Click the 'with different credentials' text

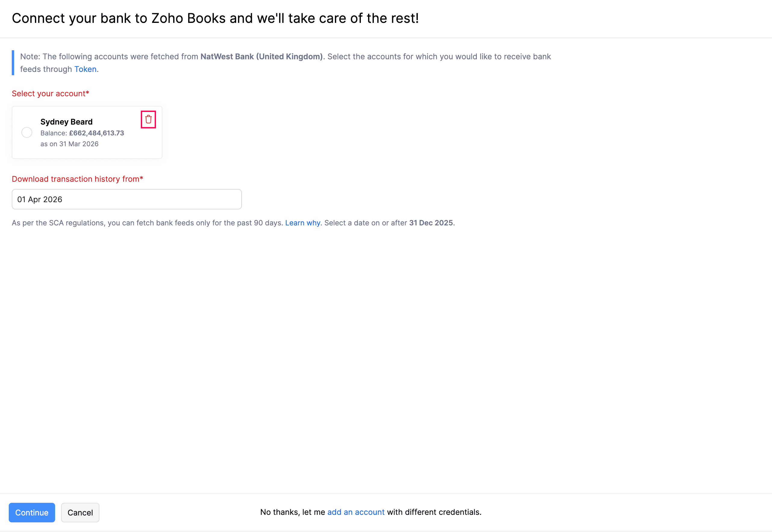(x=434, y=512)
